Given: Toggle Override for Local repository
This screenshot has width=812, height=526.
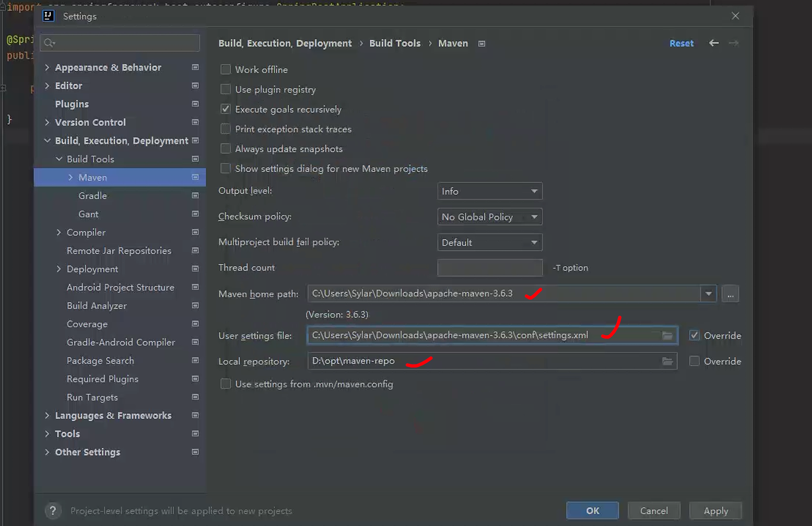Looking at the screenshot, I should [x=694, y=361].
